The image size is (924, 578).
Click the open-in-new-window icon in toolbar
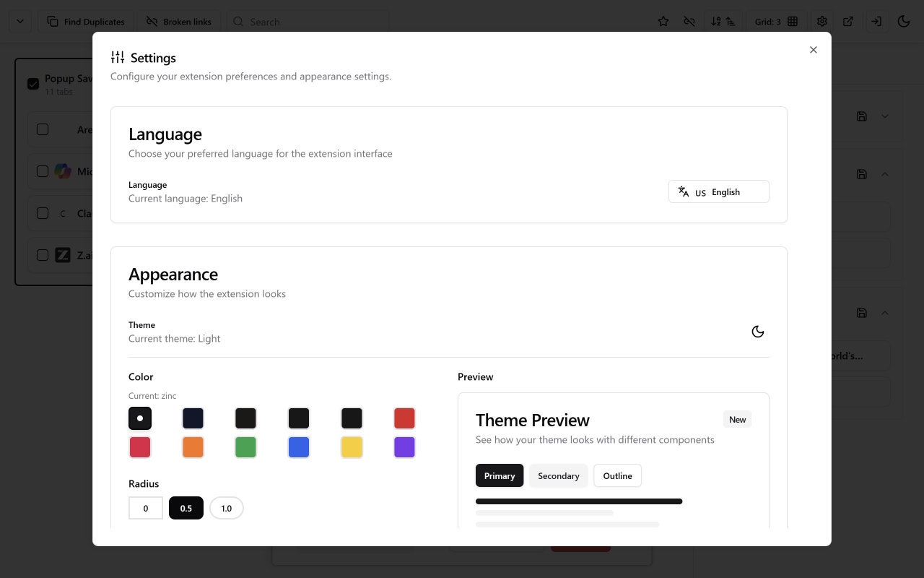(x=849, y=22)
